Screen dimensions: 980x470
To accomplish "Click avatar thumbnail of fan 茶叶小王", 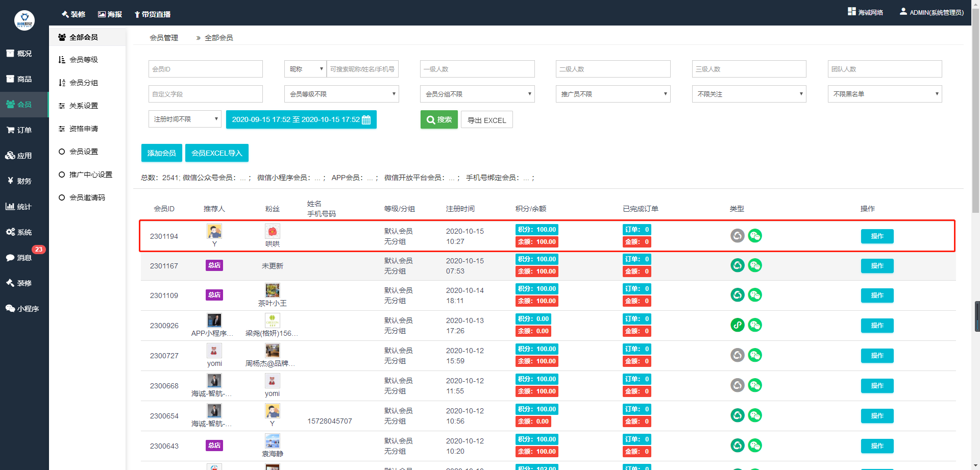I will (x=272, y=290).
